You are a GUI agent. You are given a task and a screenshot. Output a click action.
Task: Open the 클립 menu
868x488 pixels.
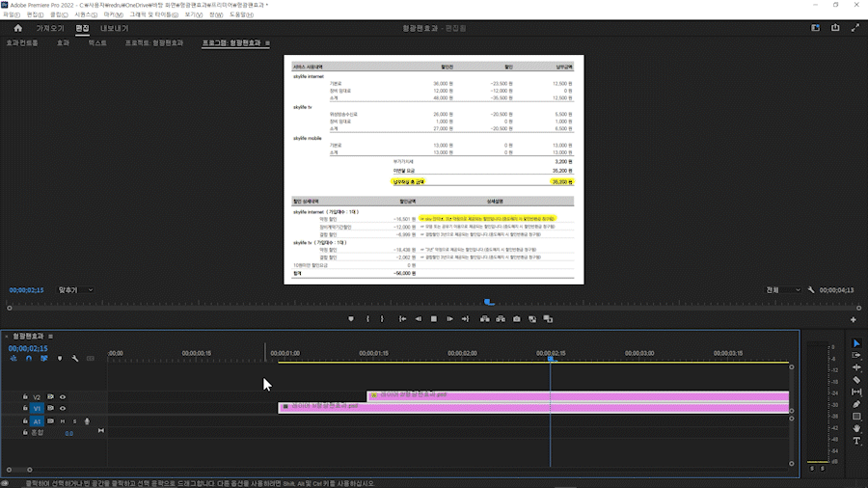click(59, 14)
